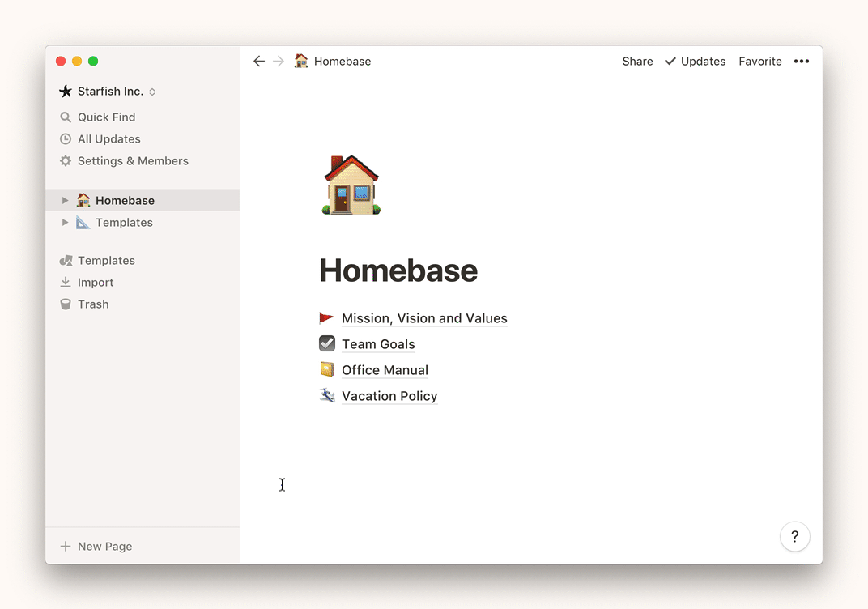Viewport: 868px width, 609px height.
Task: Click the Share button in top bar
Action: 637,62
